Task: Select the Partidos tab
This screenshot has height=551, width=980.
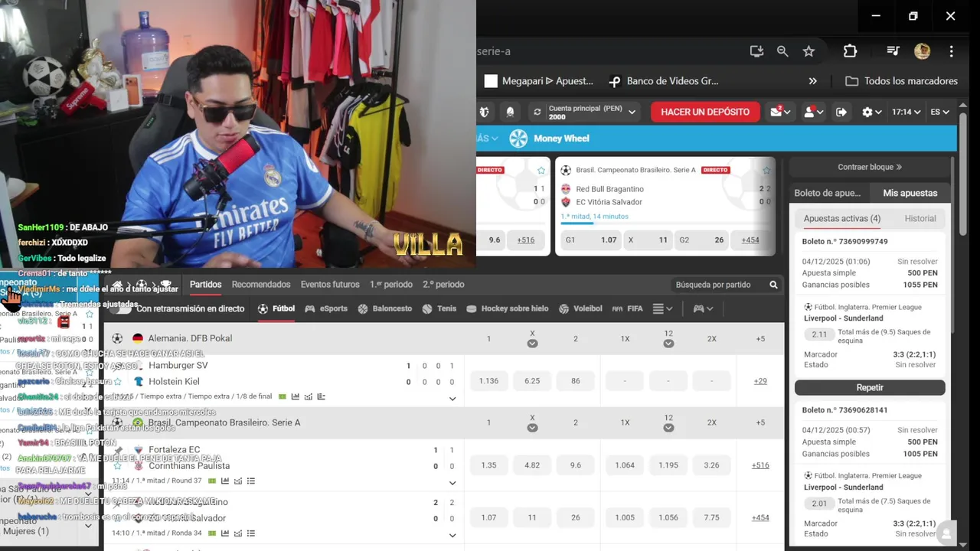Action: [x=206, y=285]
